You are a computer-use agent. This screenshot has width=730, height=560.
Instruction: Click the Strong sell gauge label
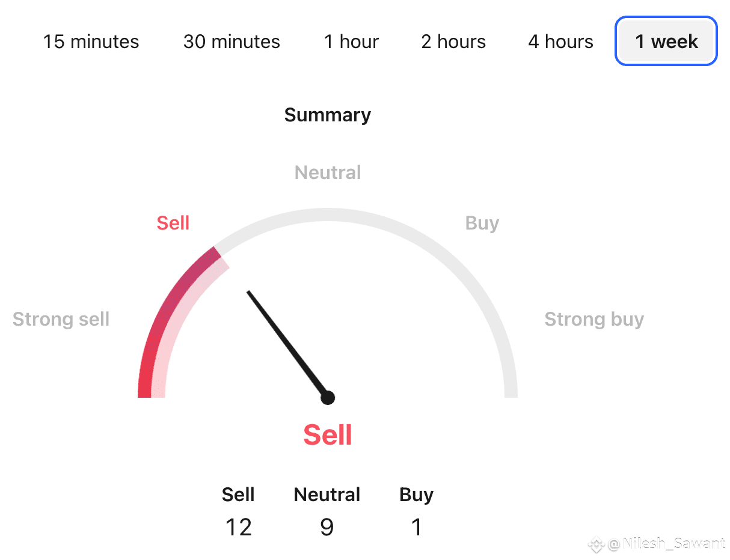click(x=61, y=319)
